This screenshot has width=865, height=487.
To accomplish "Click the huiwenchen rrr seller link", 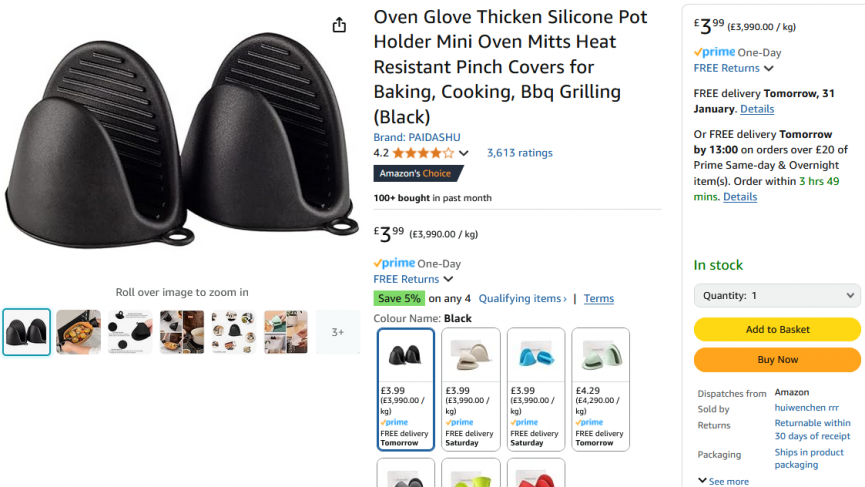I will (x=806, y=408).
